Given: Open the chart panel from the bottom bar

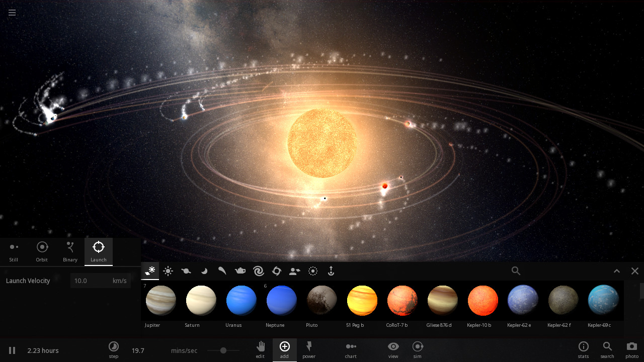Looking at the screenshot, I should pos(351,348).
